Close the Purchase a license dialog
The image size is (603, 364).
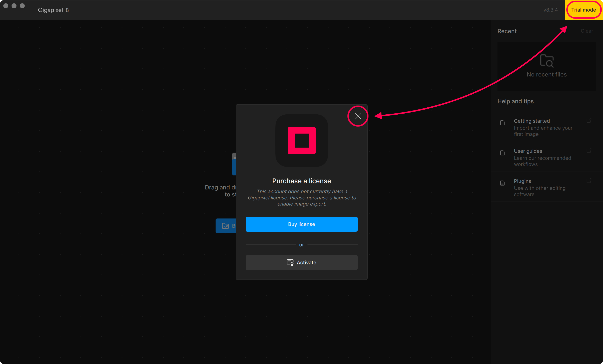click(358, 116)
